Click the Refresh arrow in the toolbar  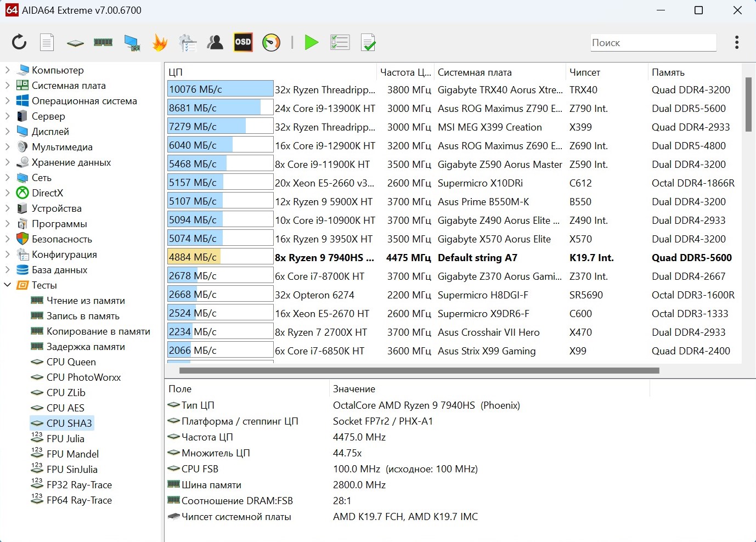tap(19, 42)
